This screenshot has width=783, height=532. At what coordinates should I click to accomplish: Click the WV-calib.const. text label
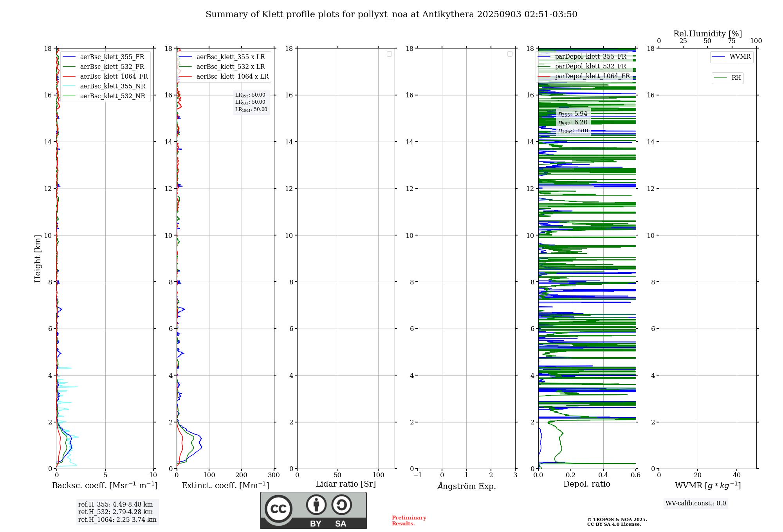coord(695,503)
